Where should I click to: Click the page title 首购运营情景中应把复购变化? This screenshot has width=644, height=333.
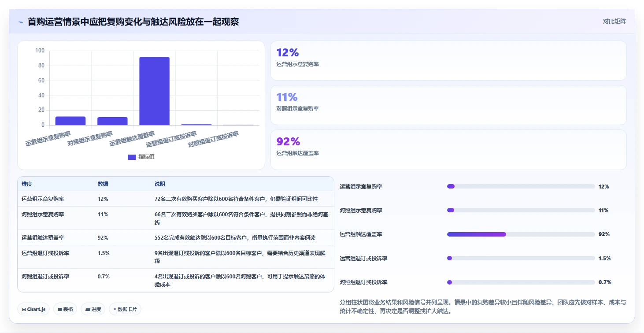coord(133,22)
